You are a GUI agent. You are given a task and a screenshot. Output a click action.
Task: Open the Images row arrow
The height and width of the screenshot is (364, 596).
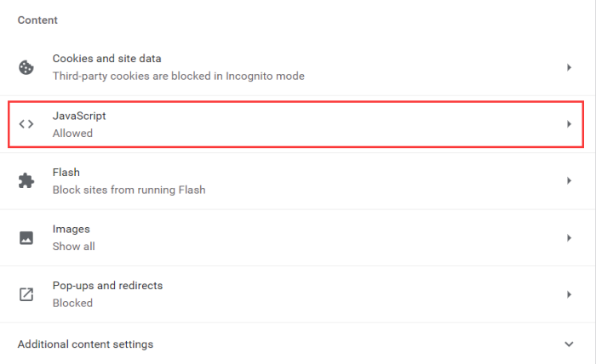click(x=569, y=238)
